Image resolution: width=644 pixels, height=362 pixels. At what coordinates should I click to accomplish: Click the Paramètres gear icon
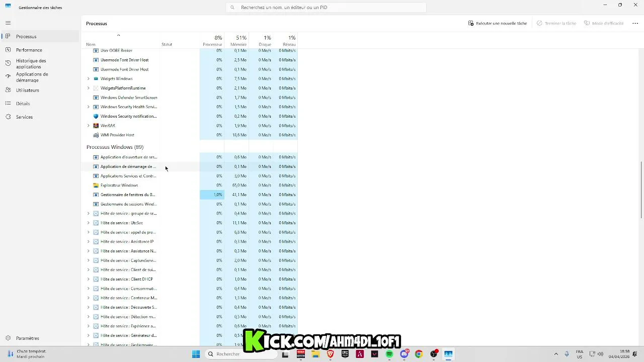click(8, 338)
